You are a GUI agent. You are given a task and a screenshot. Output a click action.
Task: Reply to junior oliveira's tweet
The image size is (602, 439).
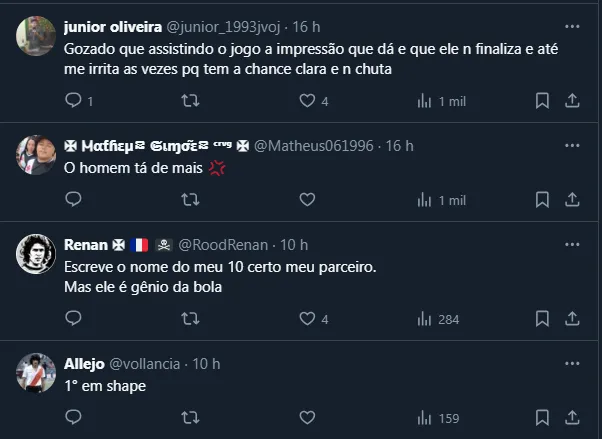pyautogui.click(x=72, y=100)
